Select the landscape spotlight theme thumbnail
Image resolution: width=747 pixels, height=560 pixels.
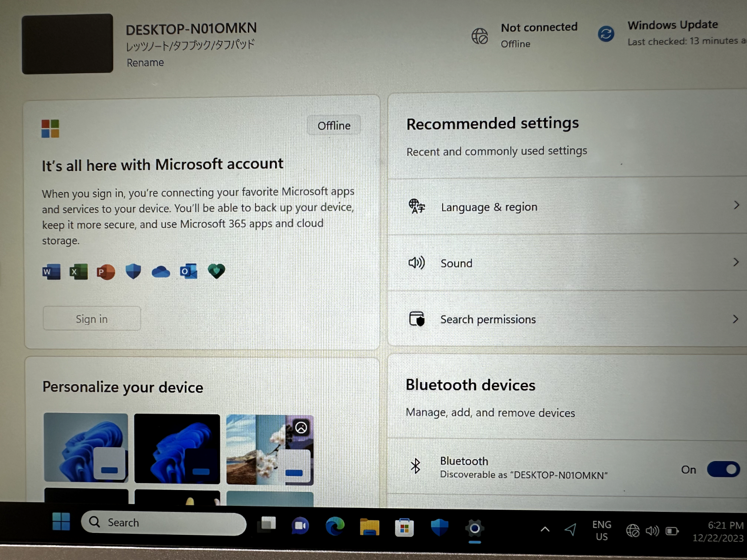(x=270, y=450)
